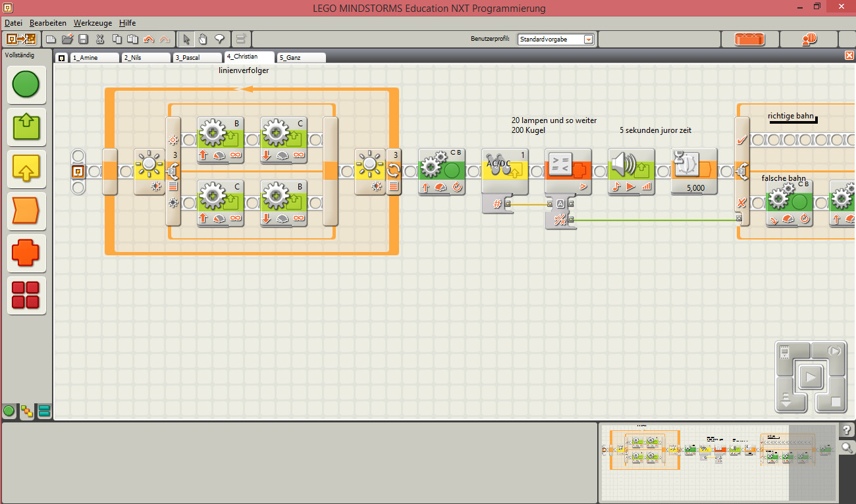
Task: Select the AC/DC energy meter sensor block
Action: [505, 172]
